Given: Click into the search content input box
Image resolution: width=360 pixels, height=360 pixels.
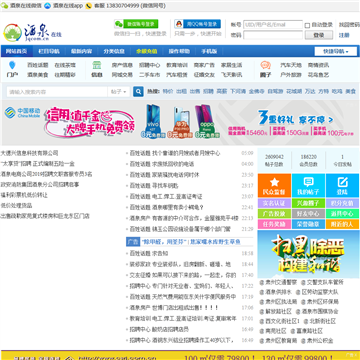Looking at the screenshot, I should coord(57,92).
